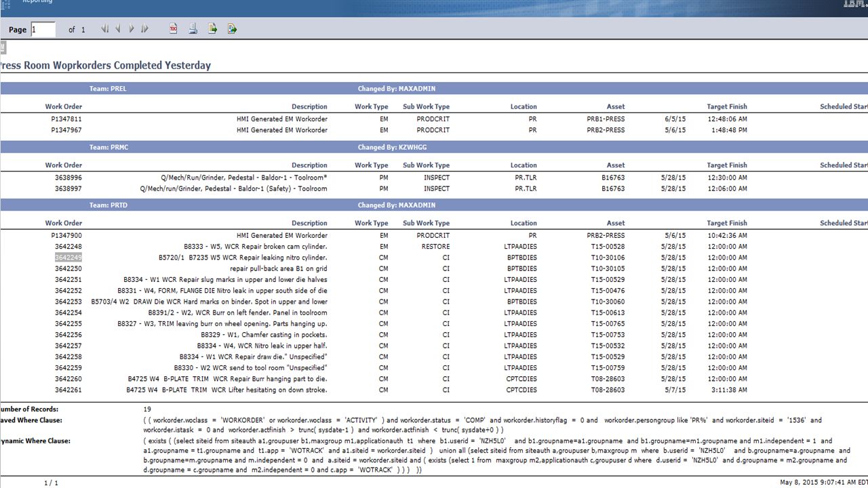This screenshot has width=868, height=488.
Task: Select work order P1347811
Action: point(66,119)
